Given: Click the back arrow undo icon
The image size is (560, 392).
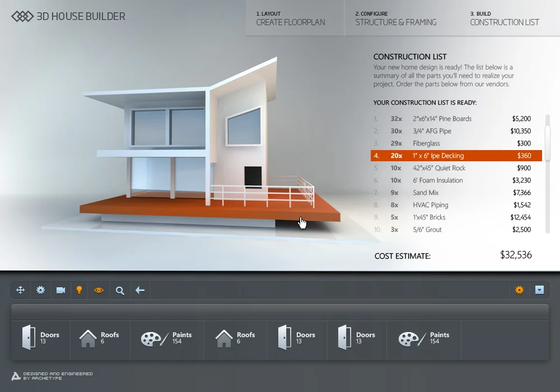Looking at the screenshot, I should click(x=139, y=290).
